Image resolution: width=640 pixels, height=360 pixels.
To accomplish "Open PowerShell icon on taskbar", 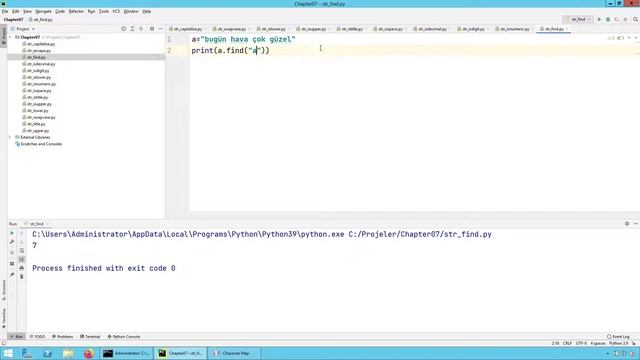I will point(47,353).
